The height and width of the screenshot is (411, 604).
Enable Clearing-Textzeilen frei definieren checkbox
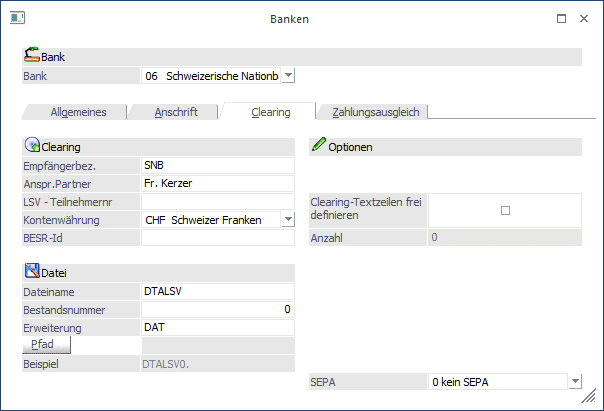point(505,210)
